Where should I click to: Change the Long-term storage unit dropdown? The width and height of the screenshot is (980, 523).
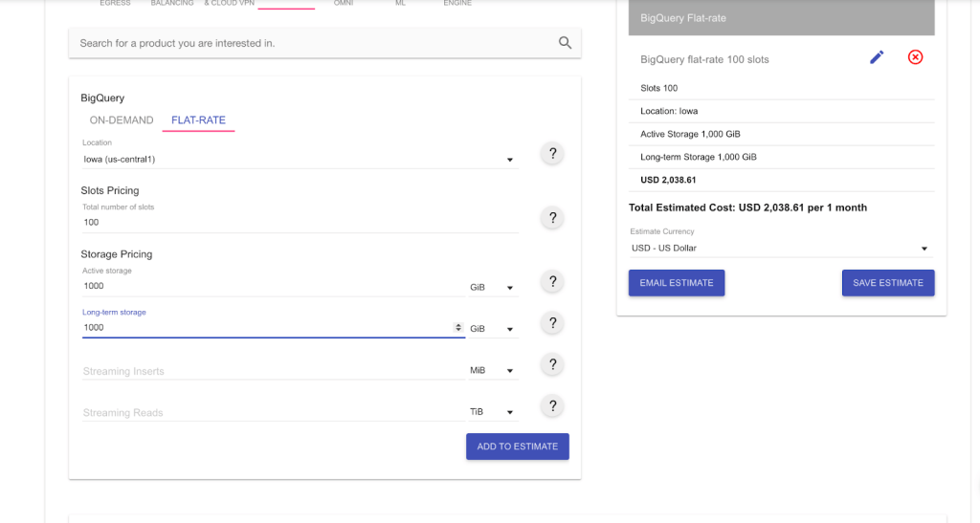(492, 329)
